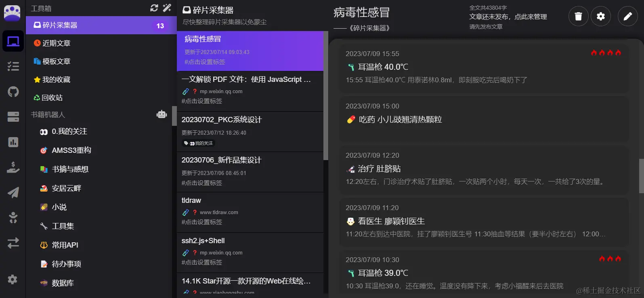
Task: Open the checklist tasks sidebar icon
Action: click(x=13, y=66)
